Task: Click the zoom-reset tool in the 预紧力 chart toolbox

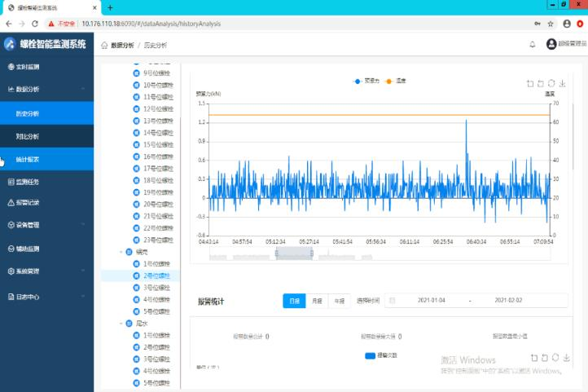Action: click(x=541, y=84)
